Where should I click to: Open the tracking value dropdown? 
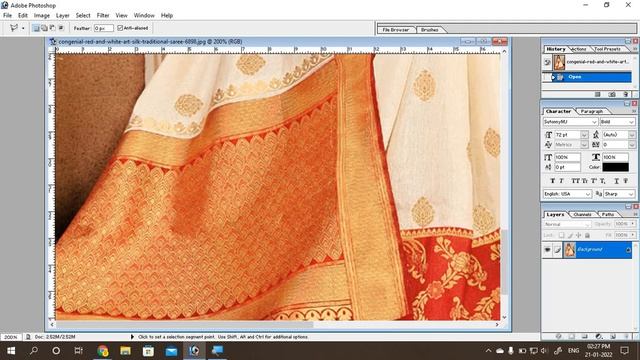click(631, 145)
